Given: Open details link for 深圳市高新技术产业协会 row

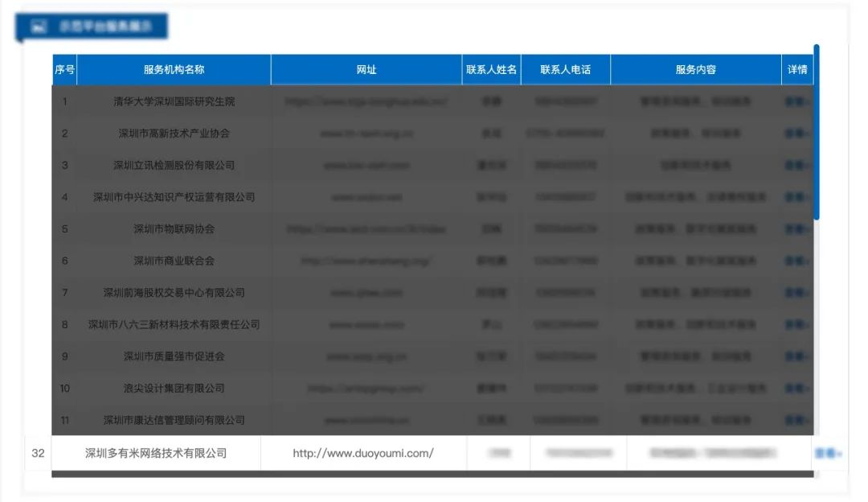Looking at the screenshot, I should click(x=796, y=134).
